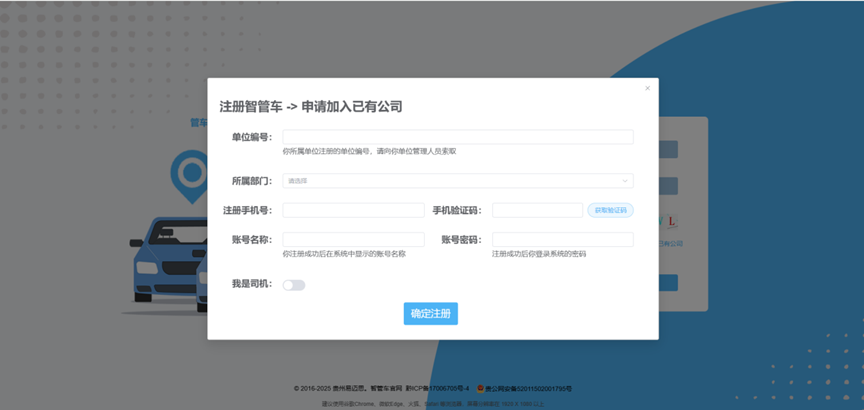Click the dialog title 注册智管车 heading

click(x=310, y=106)
